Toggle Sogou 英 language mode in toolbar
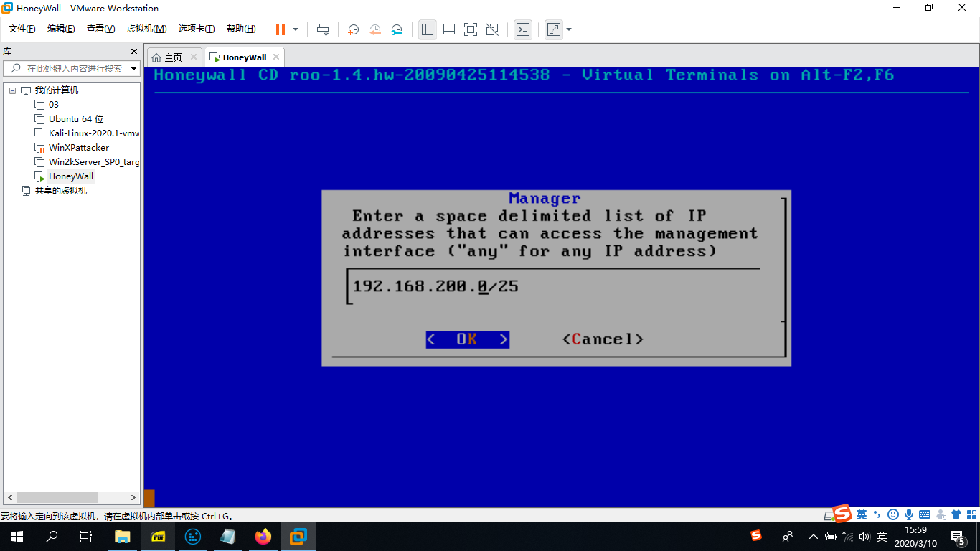Screen dimensions: 980x551 (861, 514)
